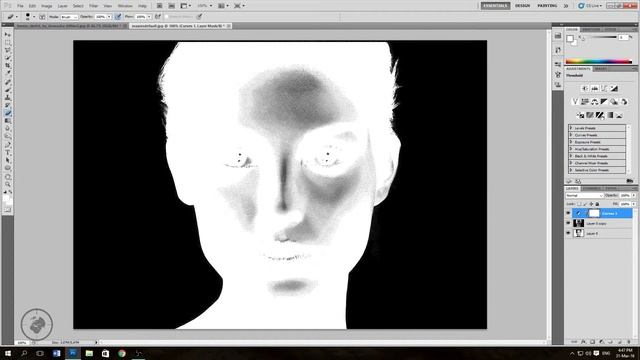640x360 pixels.
Task: Click the Selective Color adjustment icon
Action: [620, 116]
